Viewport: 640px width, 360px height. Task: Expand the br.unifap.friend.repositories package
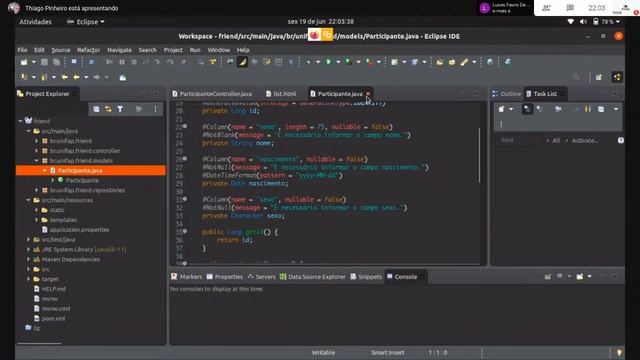tap(36, 190)
